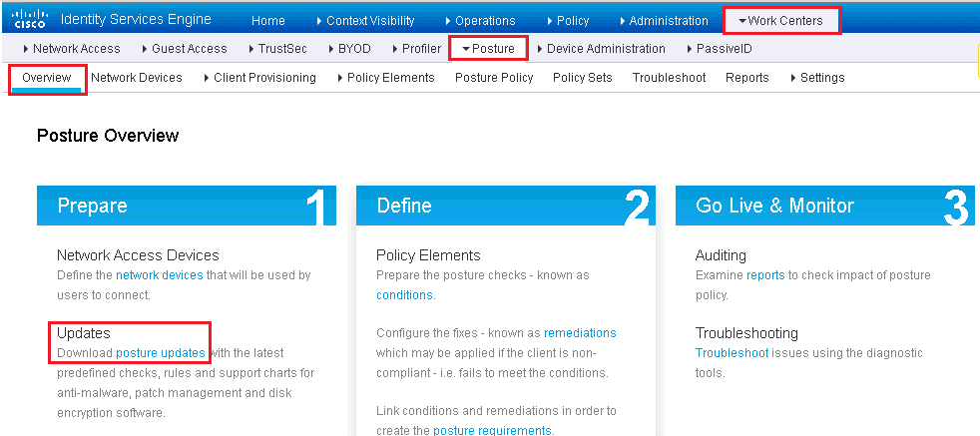Click the Troubleshooting heading text

coord(746,333)
